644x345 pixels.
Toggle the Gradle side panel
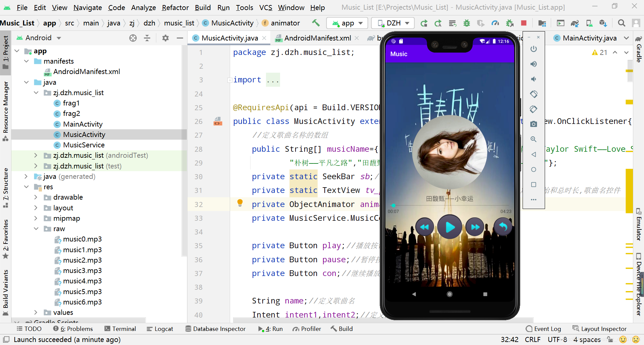click(x=639, y=49)
